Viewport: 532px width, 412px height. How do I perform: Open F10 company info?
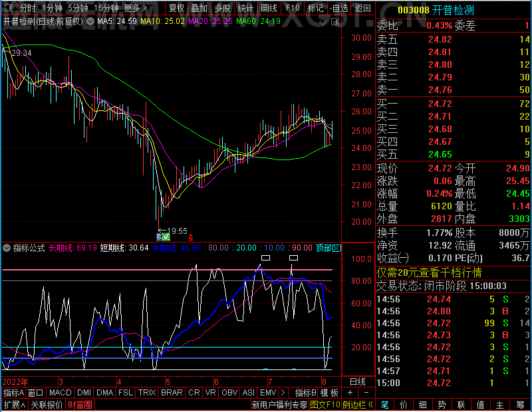coord(293,8)
